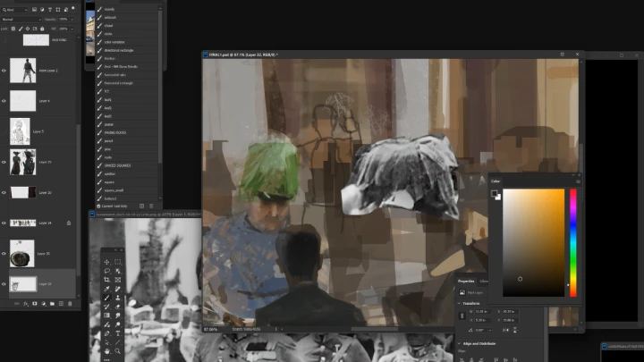Click the rainbow hue slider
Image resolution: width=644 pixels, height=362 pixels.
point(573,242)
